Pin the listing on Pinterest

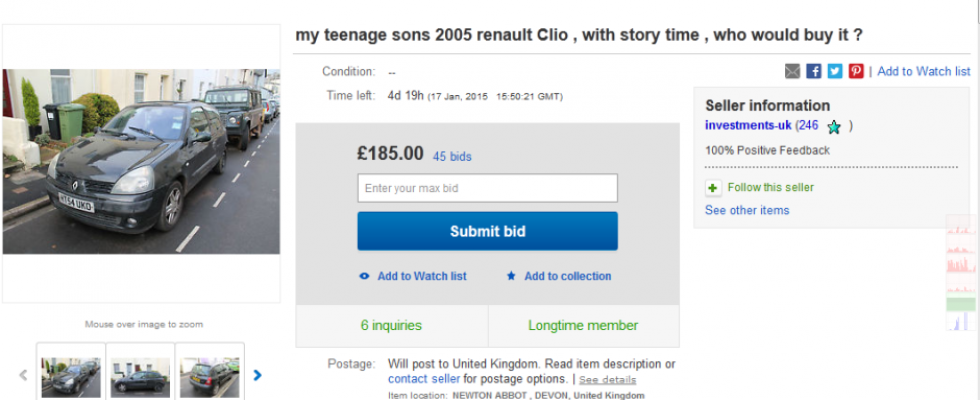(856, 71)
